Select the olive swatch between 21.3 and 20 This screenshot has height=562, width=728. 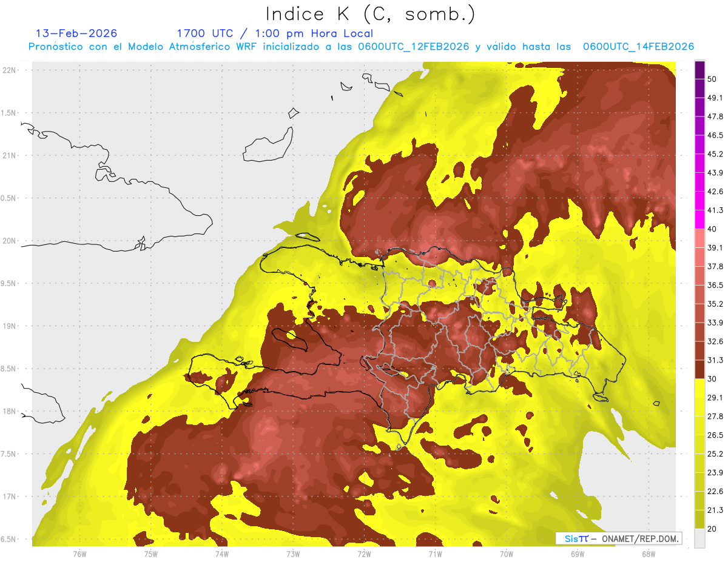699,520
